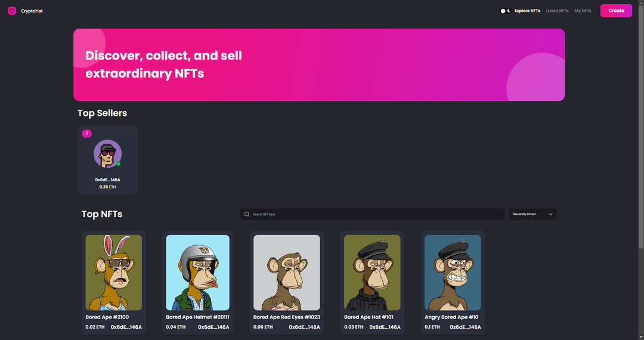Open Bored Ape Red Eyes #1023 image
644x340 pixels.
(287, 273)
